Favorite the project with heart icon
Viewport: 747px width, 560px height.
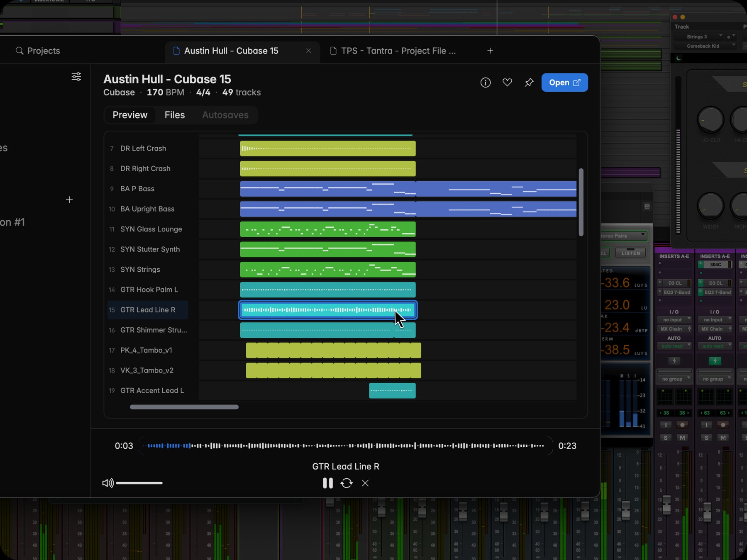[507, 83]
